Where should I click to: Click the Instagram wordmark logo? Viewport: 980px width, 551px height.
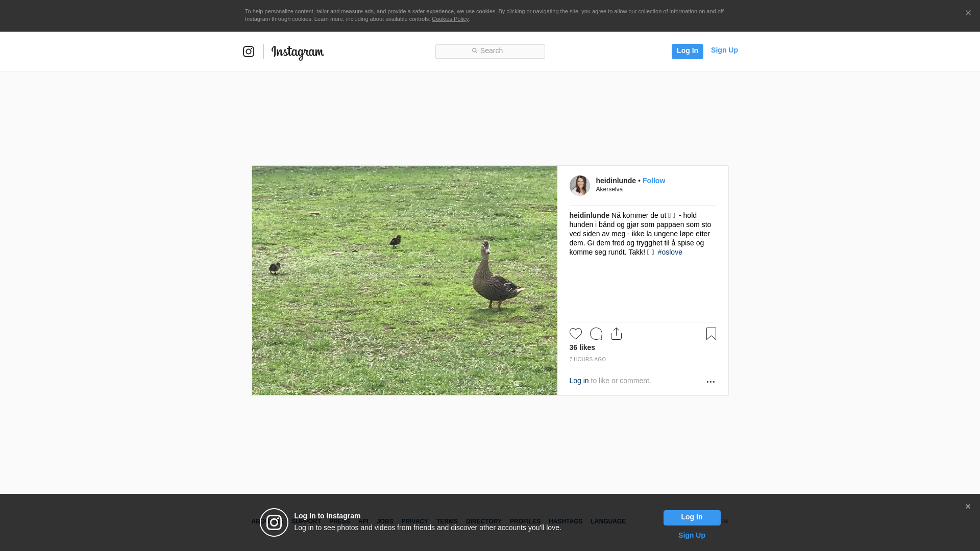pyautogui.click(x=298, y=53)
